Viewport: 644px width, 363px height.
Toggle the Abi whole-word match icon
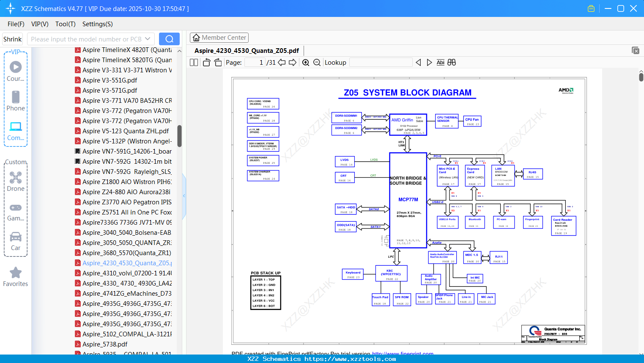440,63
